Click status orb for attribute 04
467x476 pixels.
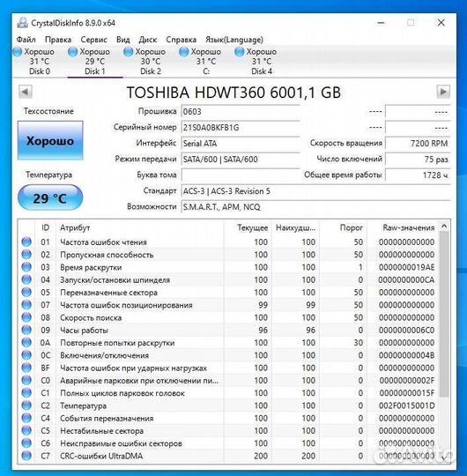26,279
